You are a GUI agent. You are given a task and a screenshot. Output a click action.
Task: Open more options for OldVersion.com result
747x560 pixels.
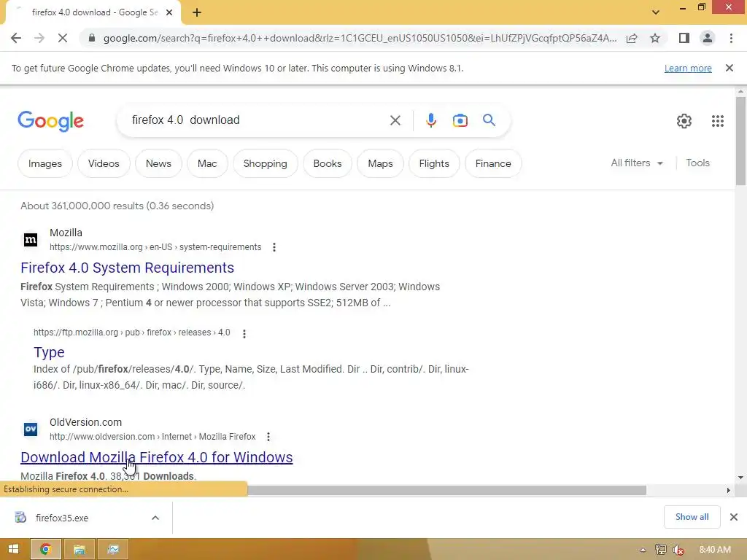coord(268,437)
